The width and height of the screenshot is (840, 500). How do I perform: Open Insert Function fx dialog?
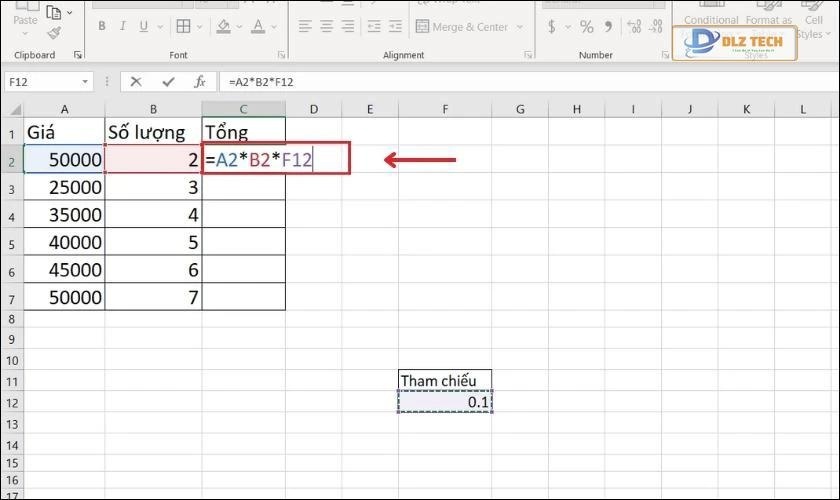click(199, 82)
